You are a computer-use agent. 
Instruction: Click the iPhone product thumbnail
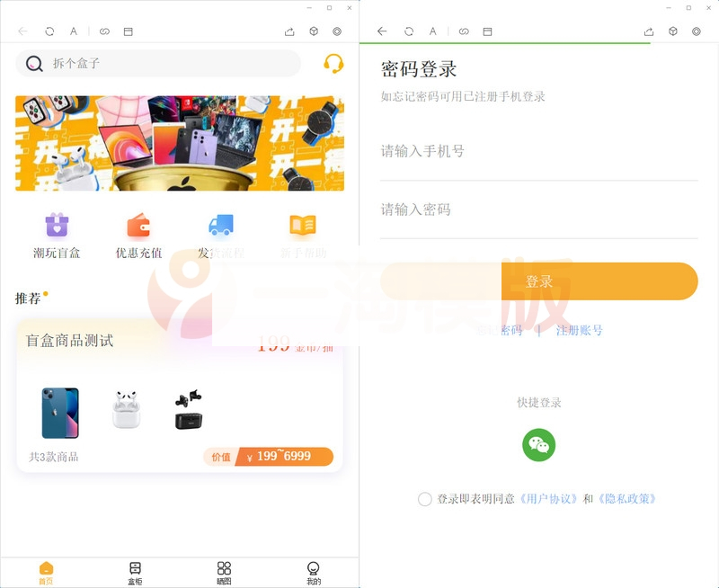click(x=58, y=412)
